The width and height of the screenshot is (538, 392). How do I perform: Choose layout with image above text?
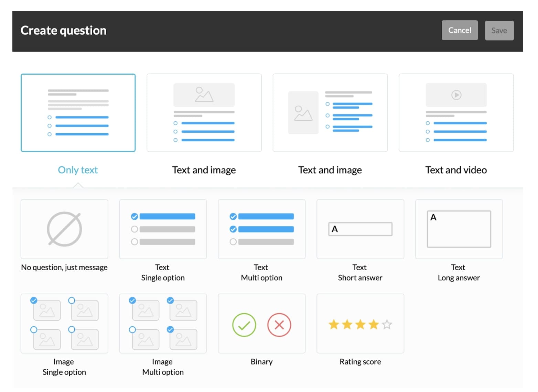204,113
